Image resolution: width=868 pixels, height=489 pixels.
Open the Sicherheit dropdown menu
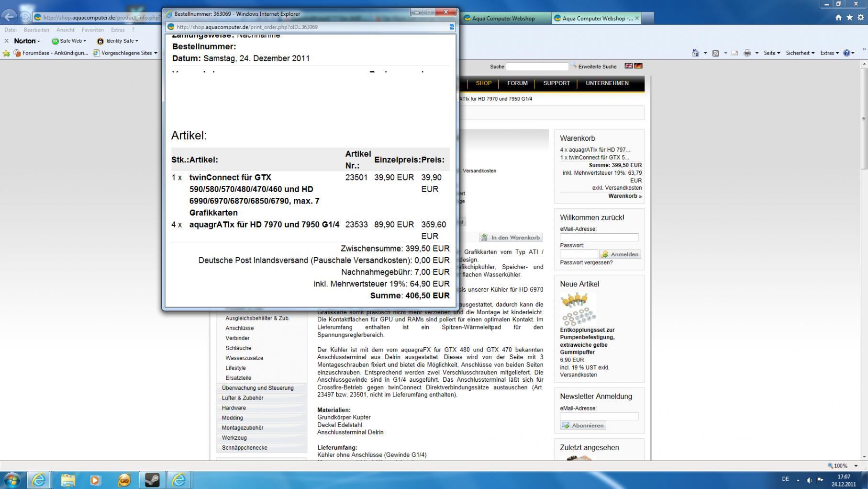(800, 53)
